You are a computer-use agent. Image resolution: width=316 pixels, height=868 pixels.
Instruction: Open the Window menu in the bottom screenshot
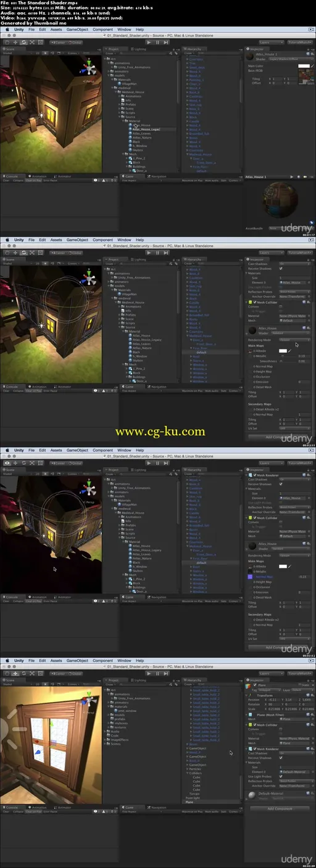tap(124, 661)
